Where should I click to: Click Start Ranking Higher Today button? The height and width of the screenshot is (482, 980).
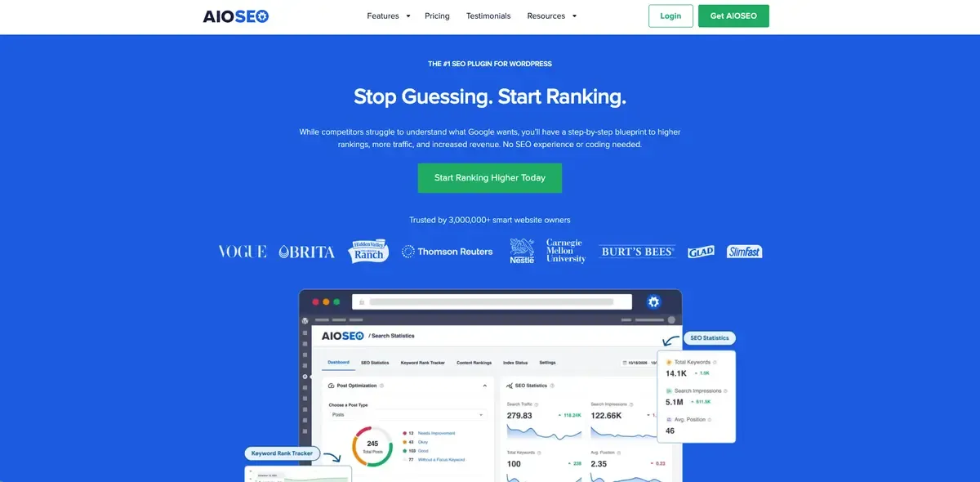(x=490, y=178)
